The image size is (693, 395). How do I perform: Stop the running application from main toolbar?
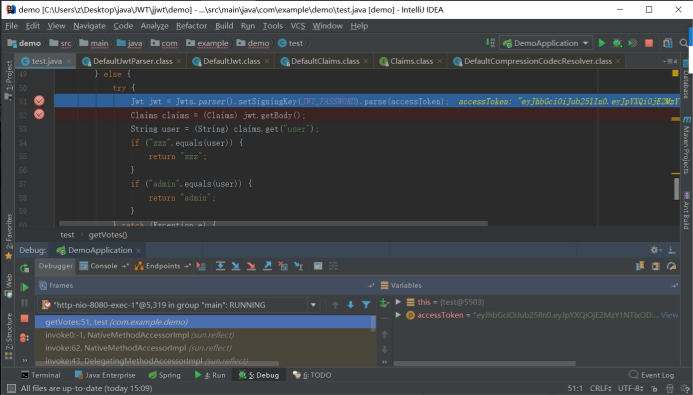click(649, 43)
